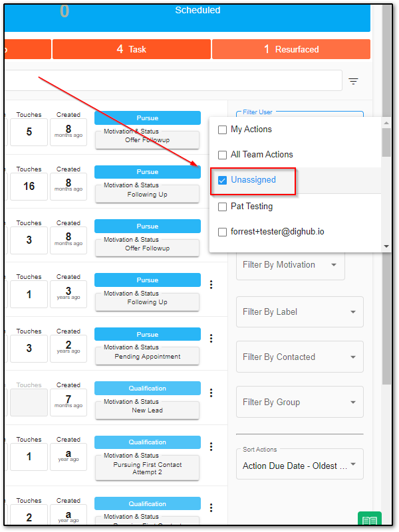Image resolution: width=399 pixels, height=532 pixels.
Task: Click the user list scroll-down arrow
Action: point(386,246)
